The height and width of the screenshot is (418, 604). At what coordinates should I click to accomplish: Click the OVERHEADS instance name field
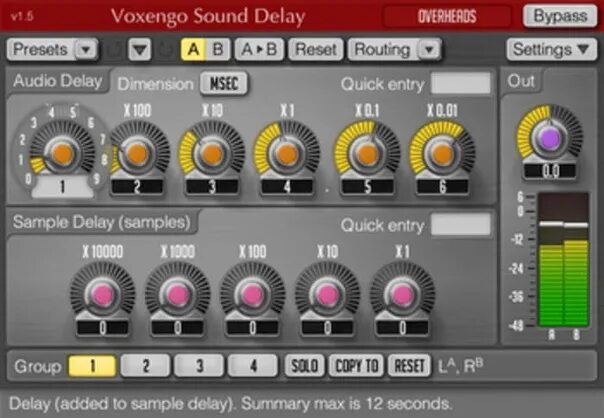point(447,17)
